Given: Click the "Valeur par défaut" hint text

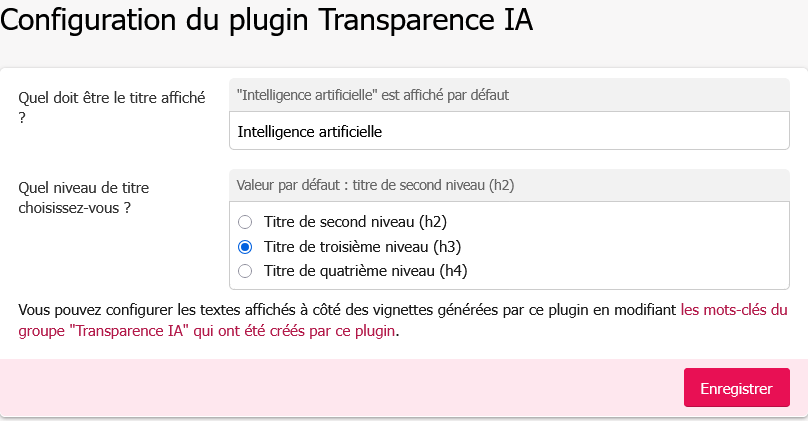Looking at the screenshot, I should point(375,185).
